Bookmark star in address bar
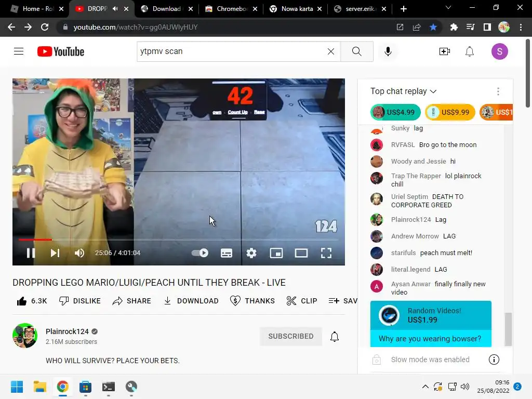The image size is (532, 399). [x=433, y=27]
